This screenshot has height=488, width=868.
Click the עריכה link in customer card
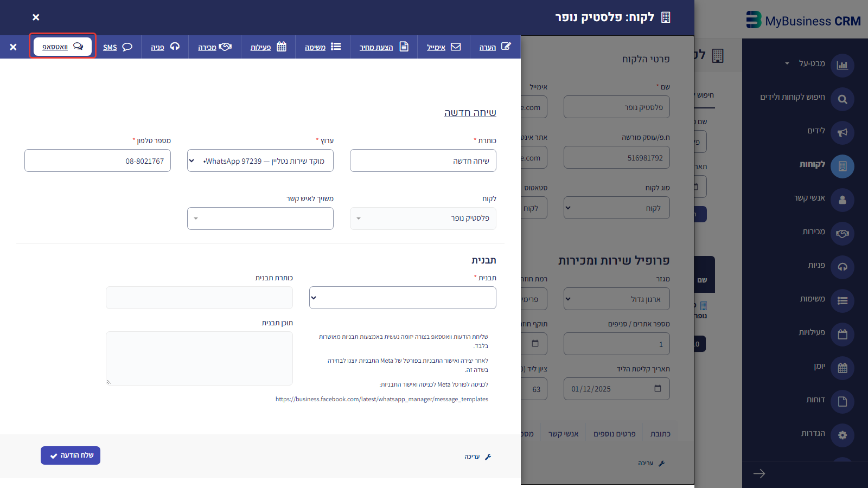[652, 464]
